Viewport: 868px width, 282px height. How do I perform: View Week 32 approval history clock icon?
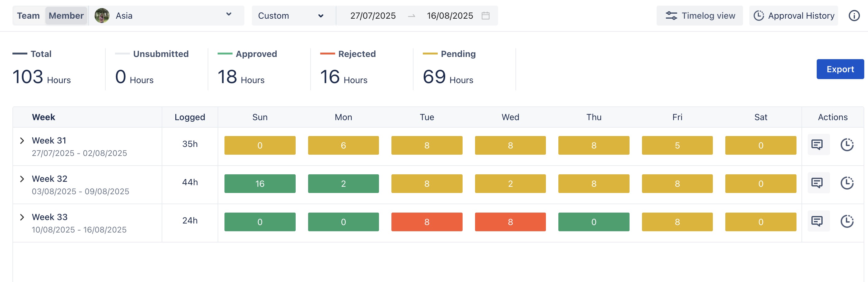847,183
